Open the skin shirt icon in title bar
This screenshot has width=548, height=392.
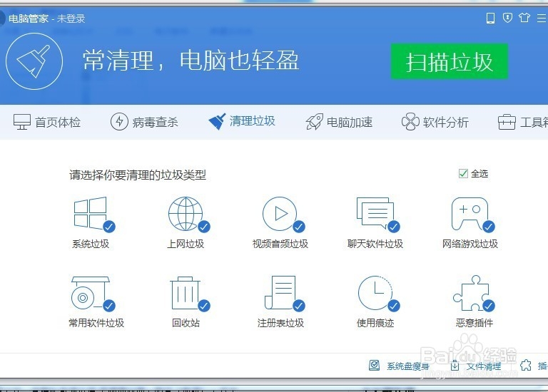click(524, 17)
